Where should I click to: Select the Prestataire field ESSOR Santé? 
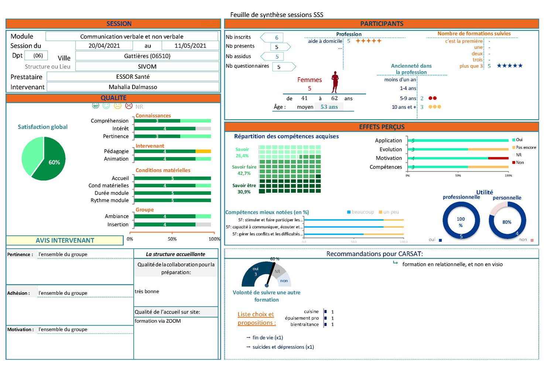(x=133, y=76)
